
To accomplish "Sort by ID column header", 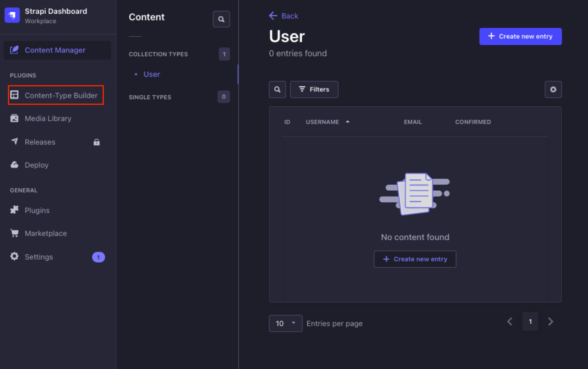I will pos(287,122).
